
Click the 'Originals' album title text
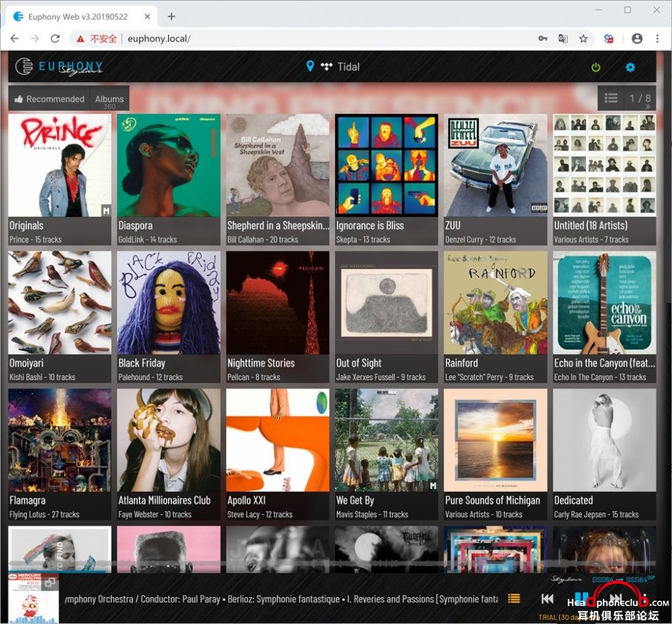click(x=26, y=225)
